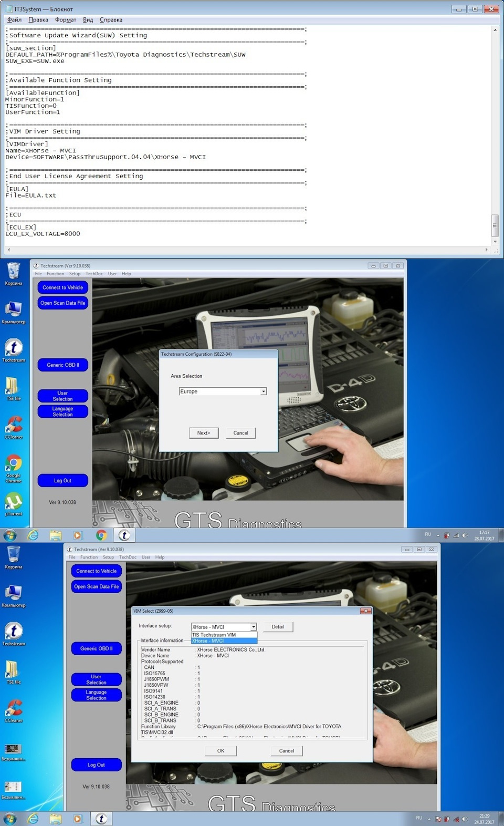Screen dimensions: 504x826
Task: Select Компьютер icon on desktop with Chrome shortcut
Action: click(14, 312)
